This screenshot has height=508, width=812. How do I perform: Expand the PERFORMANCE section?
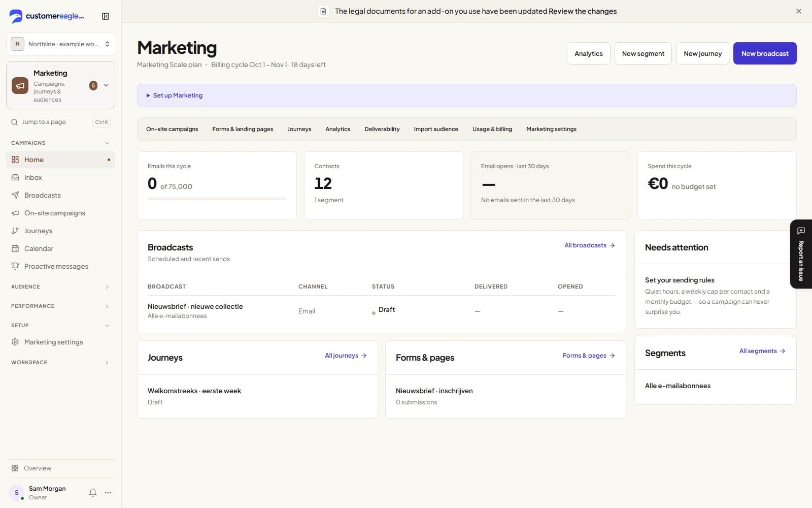tap(60, 306)
